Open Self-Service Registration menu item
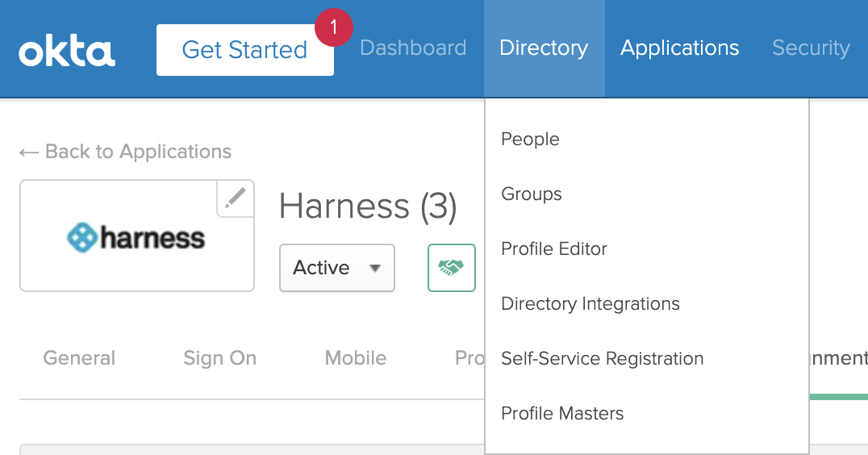This screenshot has width=868, height=455. point(603,358)
